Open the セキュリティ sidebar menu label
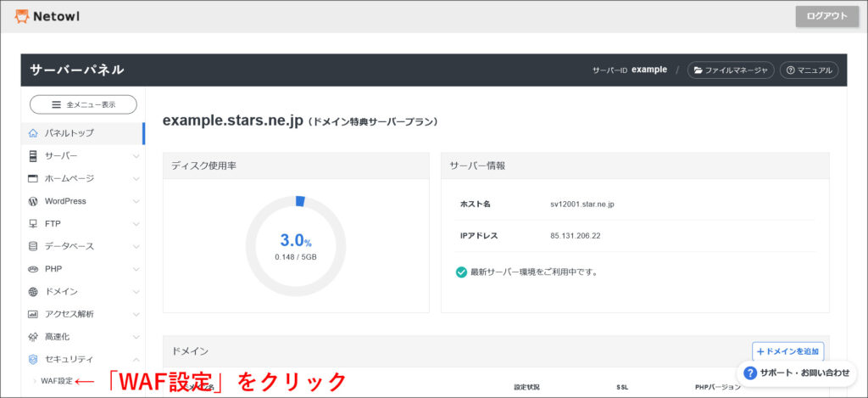 [x=70, y=359]
